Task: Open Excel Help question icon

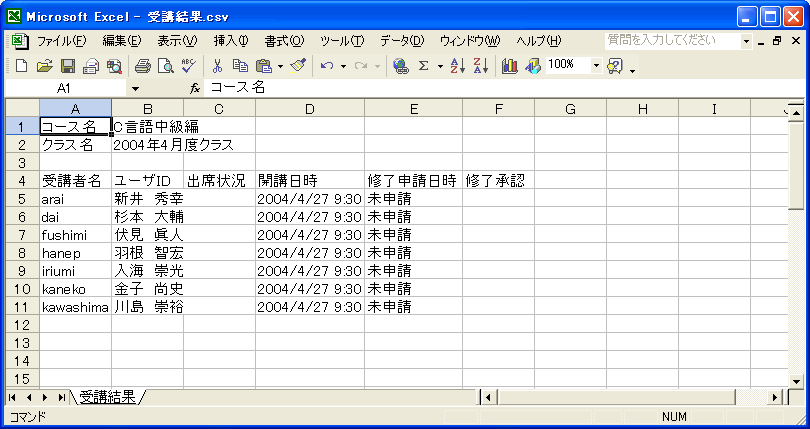Action: tap(615, 66)
